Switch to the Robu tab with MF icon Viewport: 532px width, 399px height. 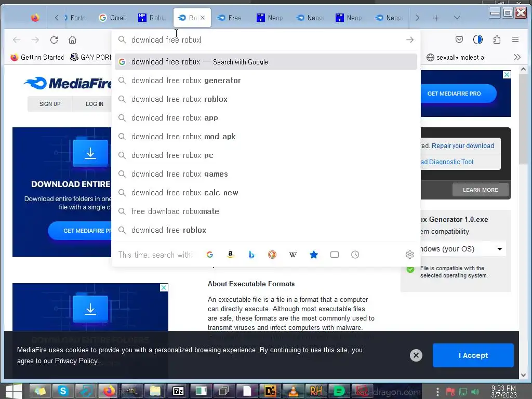click(152, 18)
